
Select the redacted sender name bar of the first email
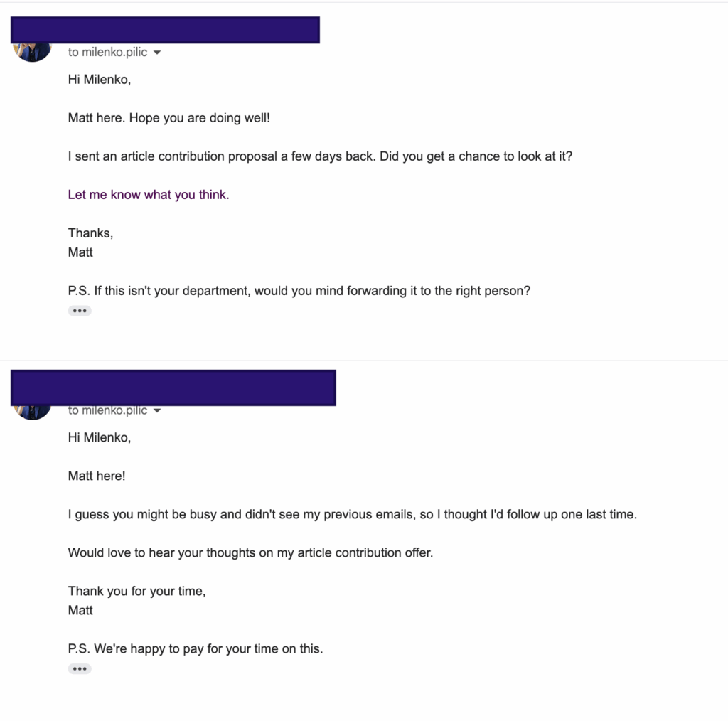tap(165, 30)
